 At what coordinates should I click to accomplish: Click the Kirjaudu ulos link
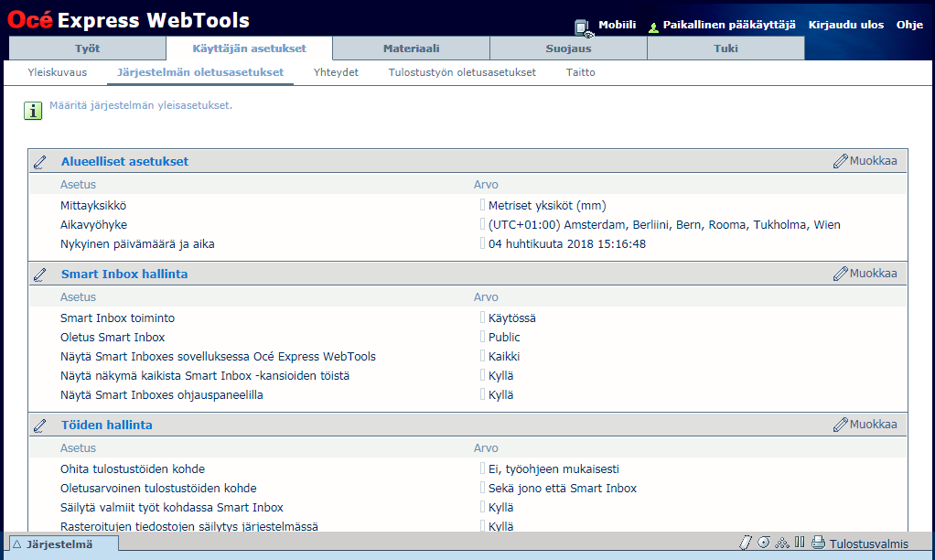click(x=845, y=25)
